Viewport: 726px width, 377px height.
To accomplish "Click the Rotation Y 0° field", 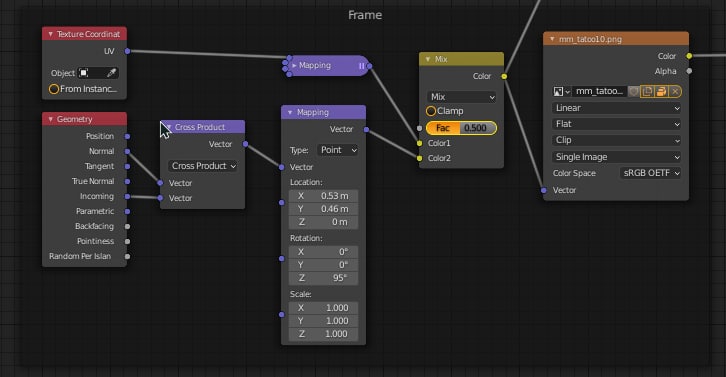I will tap(323, 265).
